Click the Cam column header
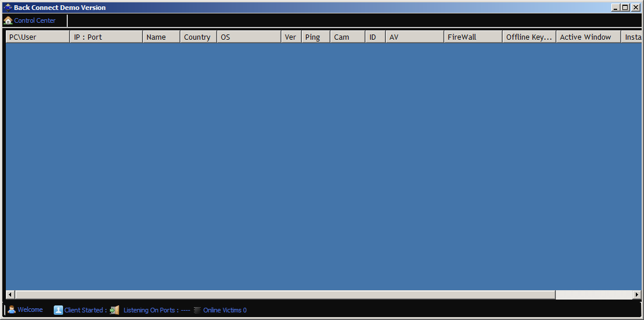Viewport: 644px width, 320px height. tap(347, 37)
